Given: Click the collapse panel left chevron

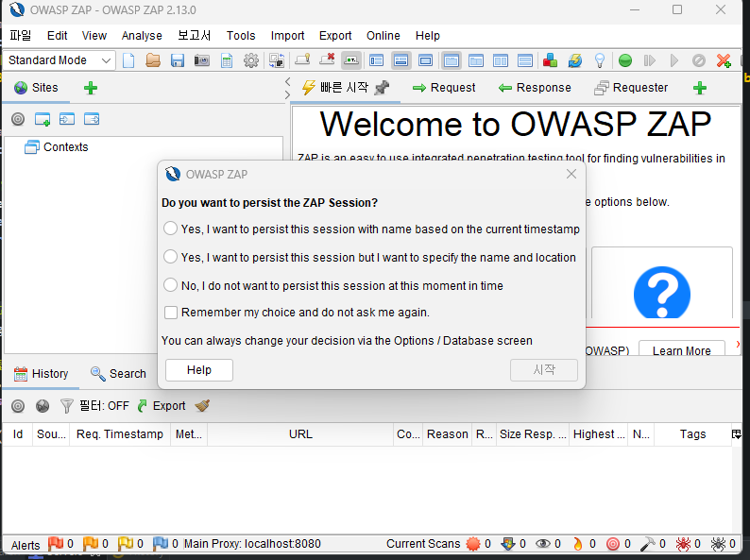Looking at the screenshot, I should [287, 81].
